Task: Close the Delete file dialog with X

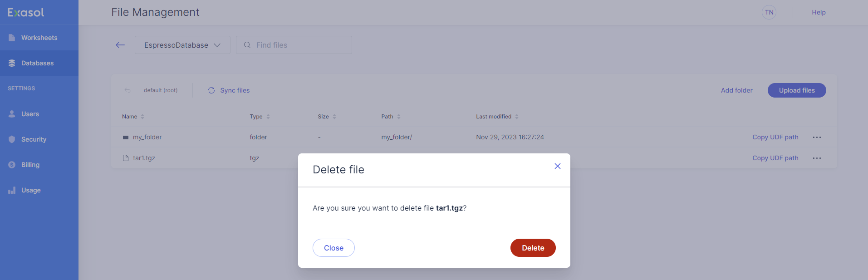Action: click(x=558, y=166)
